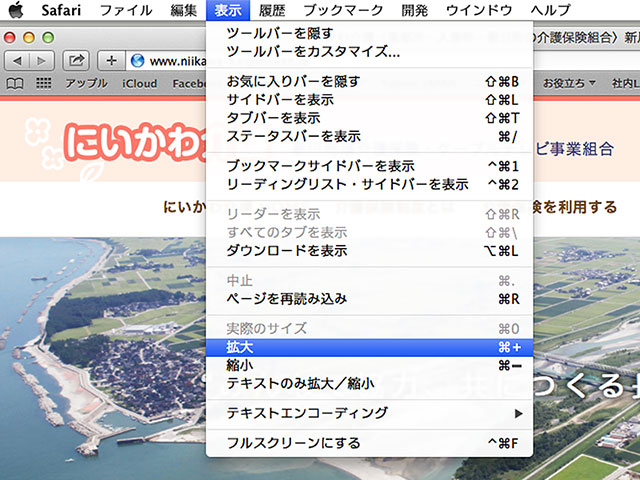Select お気に入りバーを隠す
Viewport: 640px width, 480px height.
[x=369, y=82]
